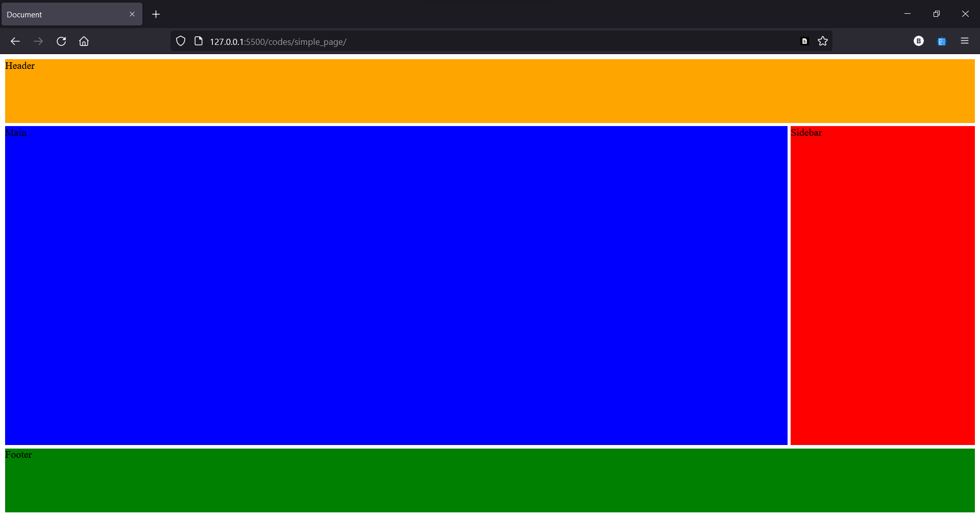980x519 pixels.
Task: Click the Header text
Action: pyautogui.click(x=20, y=66)
